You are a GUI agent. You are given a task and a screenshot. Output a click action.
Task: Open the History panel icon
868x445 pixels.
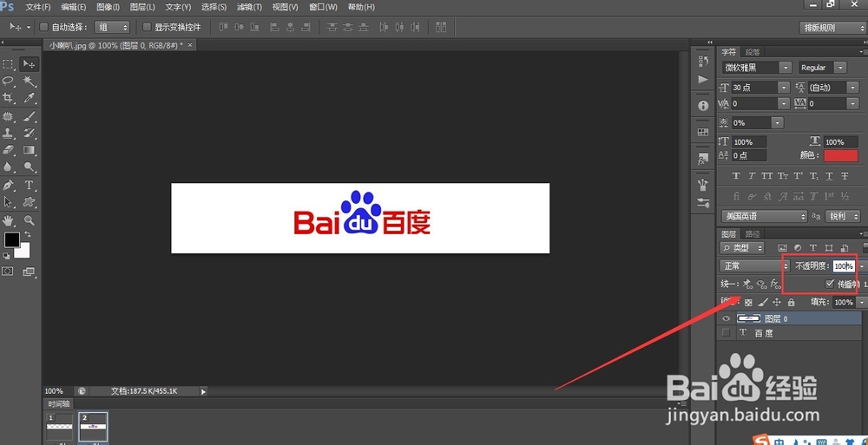click(703, 61)
